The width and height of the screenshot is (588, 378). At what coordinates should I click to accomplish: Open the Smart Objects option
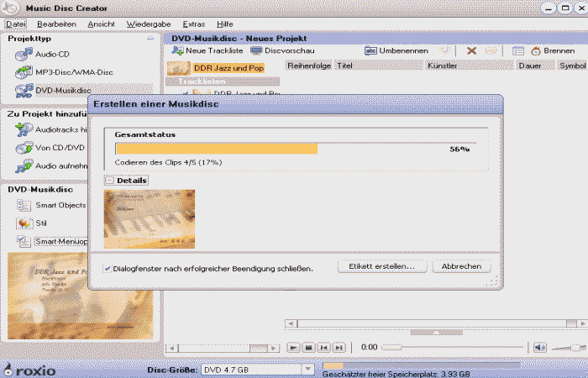click(x=23, y=205)
